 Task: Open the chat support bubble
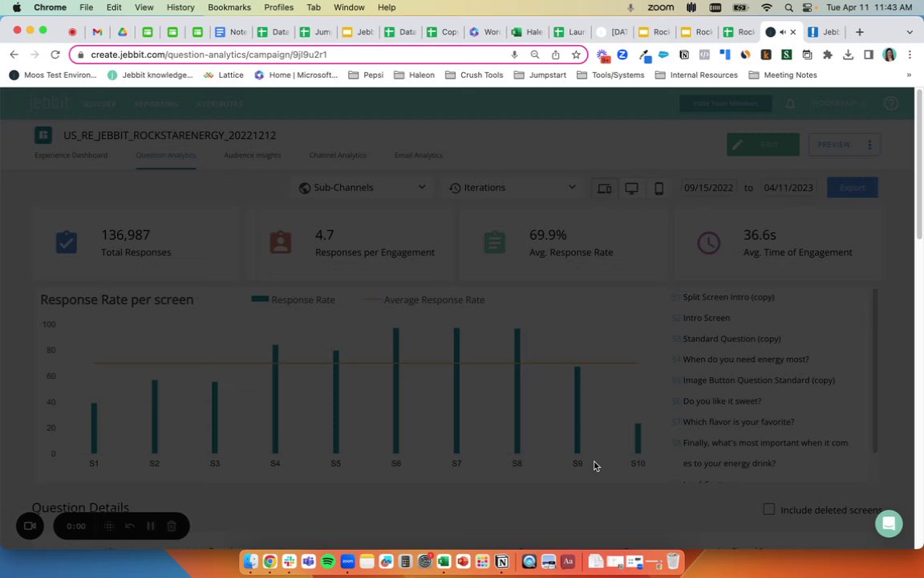889,523
